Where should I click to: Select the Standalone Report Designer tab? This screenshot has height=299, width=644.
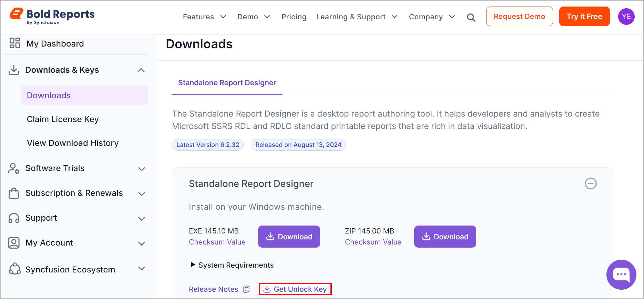[227, 83]
